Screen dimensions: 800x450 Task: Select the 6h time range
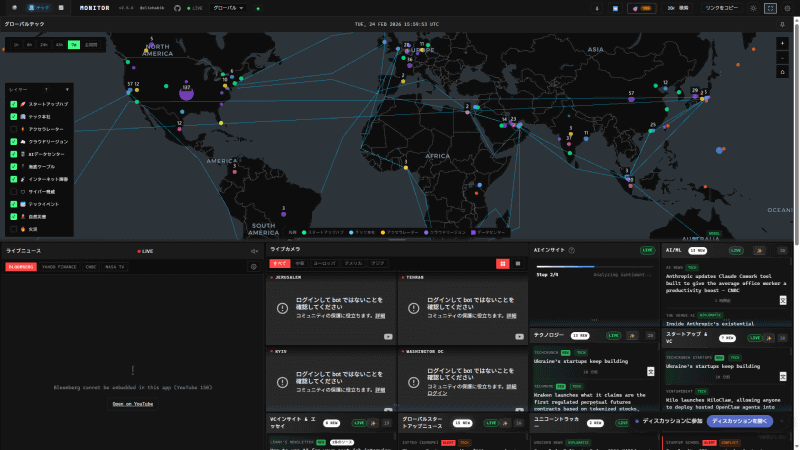click(30, 45)
